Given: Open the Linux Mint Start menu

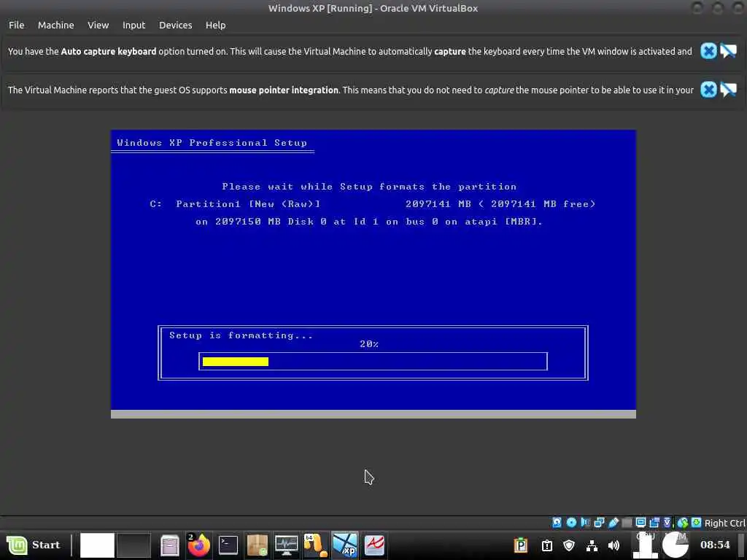Looking at the screenshot, I should tap(34, 545).
